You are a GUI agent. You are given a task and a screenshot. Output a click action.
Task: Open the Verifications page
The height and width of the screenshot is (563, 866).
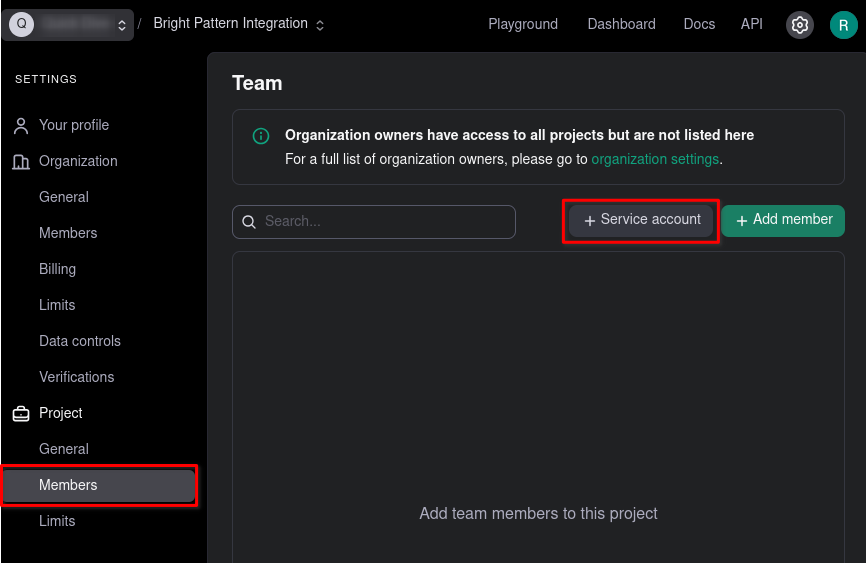click(76, 377)
